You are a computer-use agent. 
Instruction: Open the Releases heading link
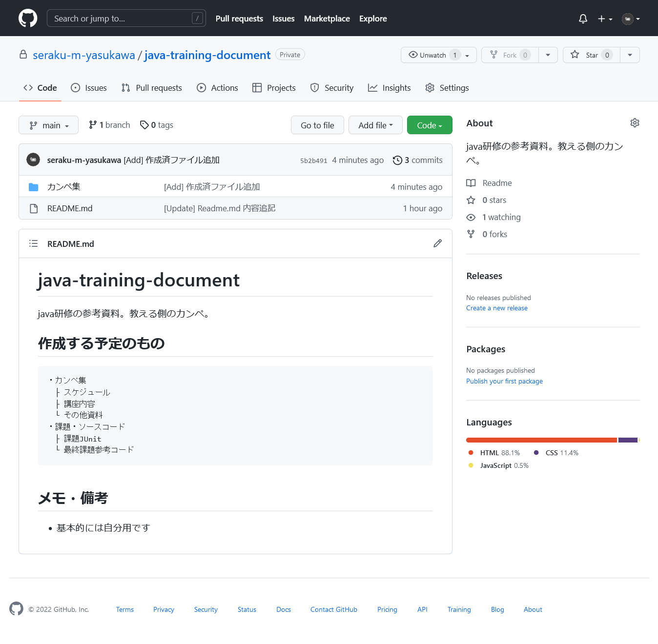click(x=484, y=276)
